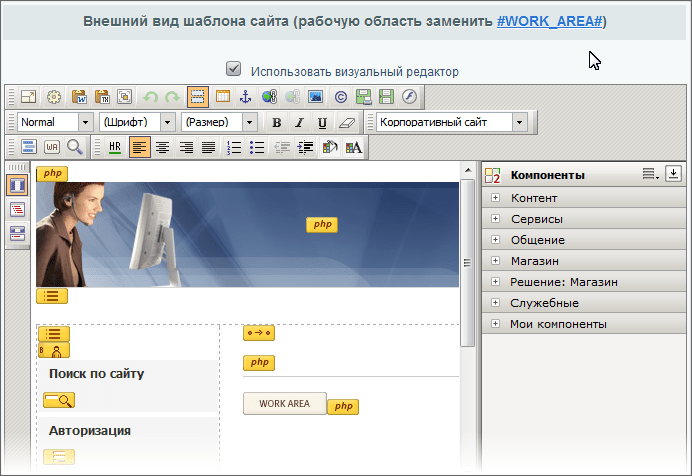Click the insert table icon
Image resolution: width=692 pixels, height=476 pixels.
point(222,97)
